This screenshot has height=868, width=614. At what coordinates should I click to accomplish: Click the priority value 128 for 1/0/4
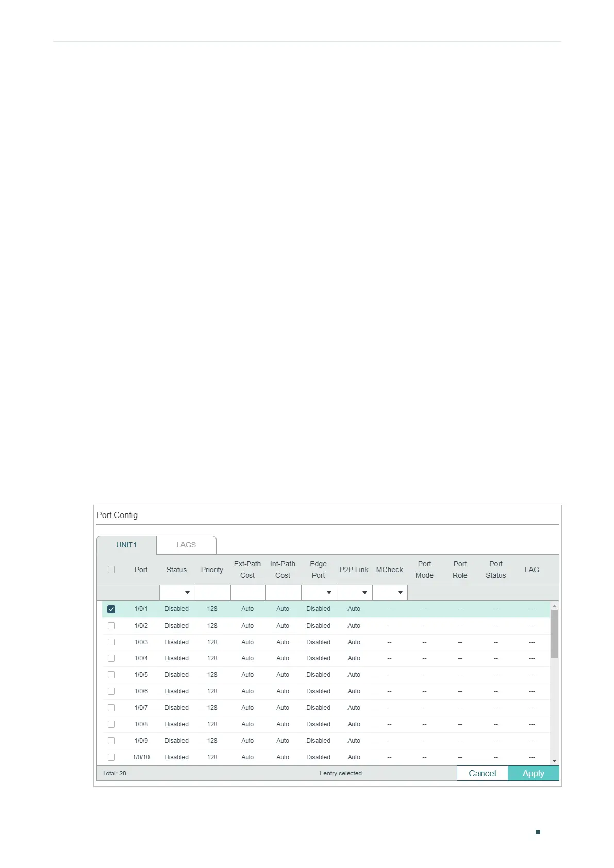pos(212,658)
